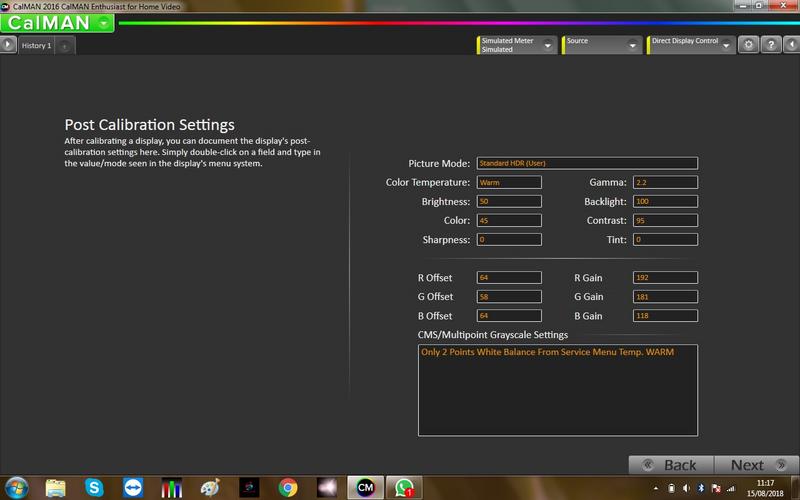Open the Bluetooth tray icon

tap(701, 488)
